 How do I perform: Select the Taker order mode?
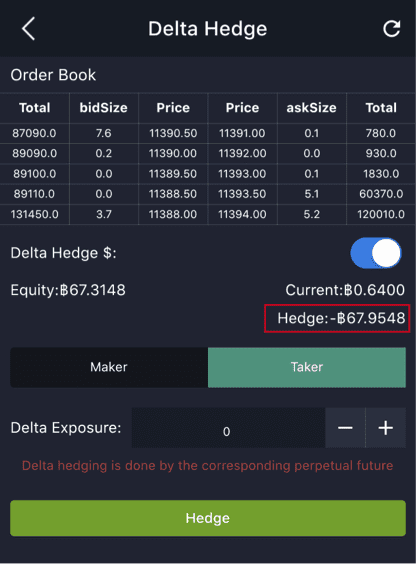click(307, 367)
